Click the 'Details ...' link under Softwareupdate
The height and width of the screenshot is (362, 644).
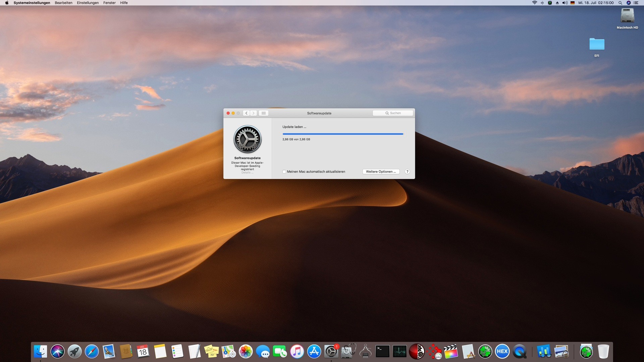[x=247, y=173]
